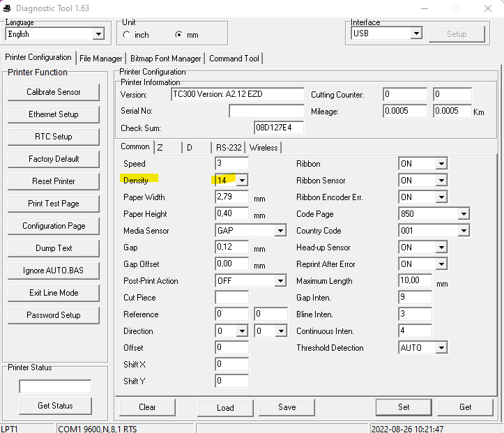504x433 pixels.
Task: Click the Calibrate Sensor button
Action: click(54, 92)
